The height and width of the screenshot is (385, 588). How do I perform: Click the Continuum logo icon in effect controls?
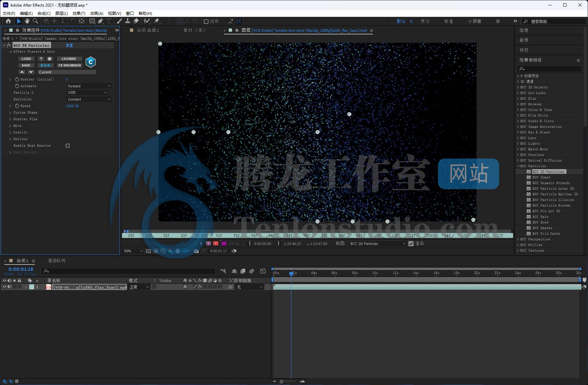[x=90, y=62]
